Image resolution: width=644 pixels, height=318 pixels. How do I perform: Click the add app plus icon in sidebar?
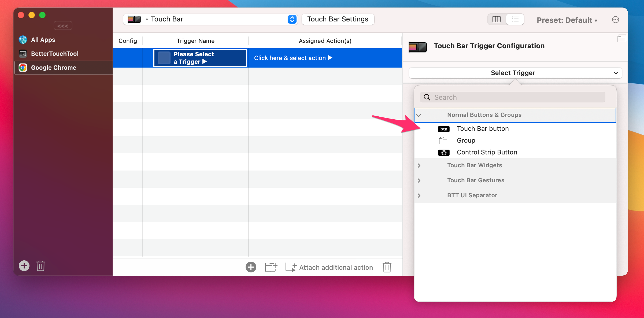24,266
